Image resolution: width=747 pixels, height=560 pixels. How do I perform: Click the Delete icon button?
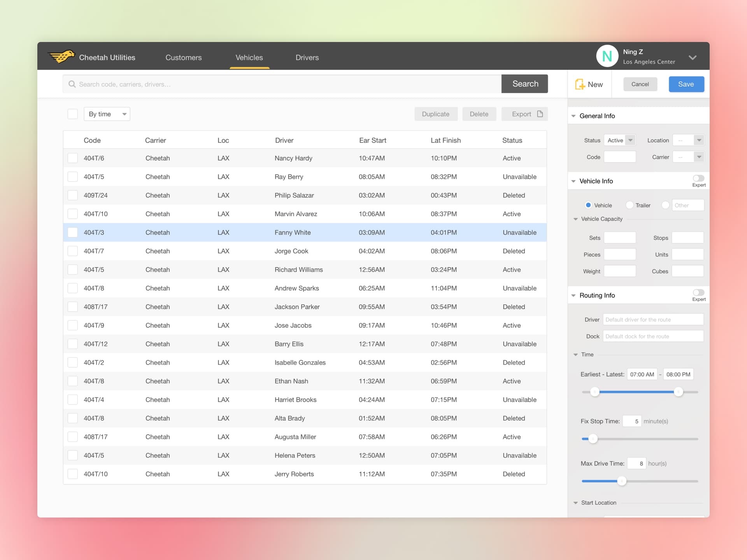tap(478, 114)
